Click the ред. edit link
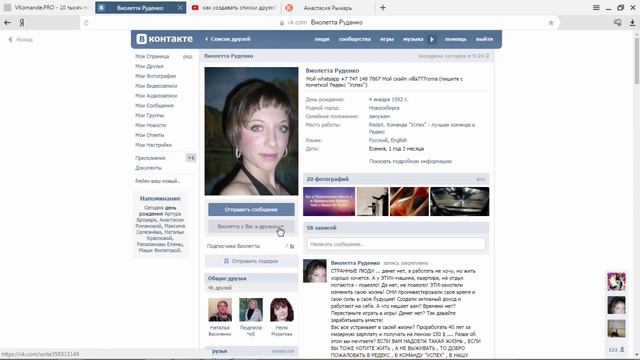Viewport: 640px width, 360px height. pyautogui.click(x=188, y=56)
